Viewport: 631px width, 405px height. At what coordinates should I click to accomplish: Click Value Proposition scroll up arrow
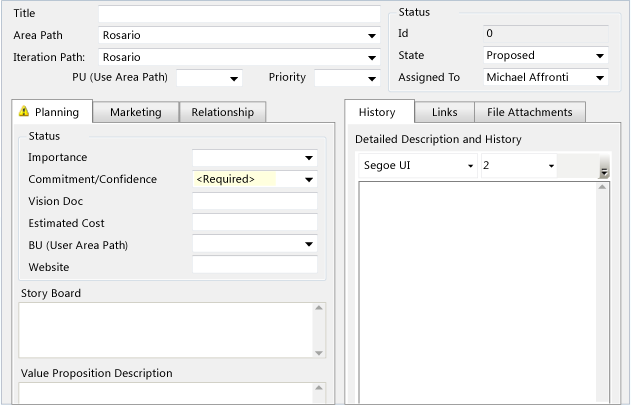pyautogui.click(x=319, y=388)
